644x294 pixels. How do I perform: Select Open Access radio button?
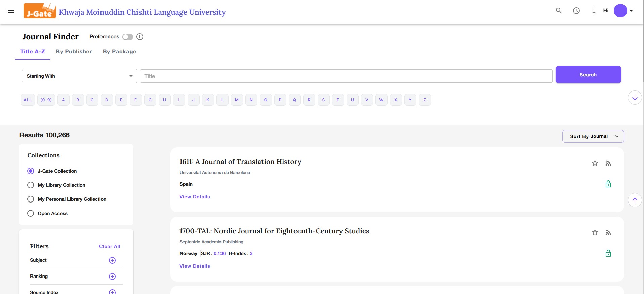[x=31, y=213]
